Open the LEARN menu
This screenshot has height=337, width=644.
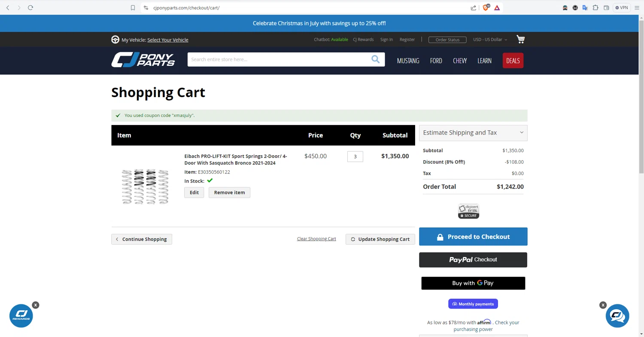point(484,61)
